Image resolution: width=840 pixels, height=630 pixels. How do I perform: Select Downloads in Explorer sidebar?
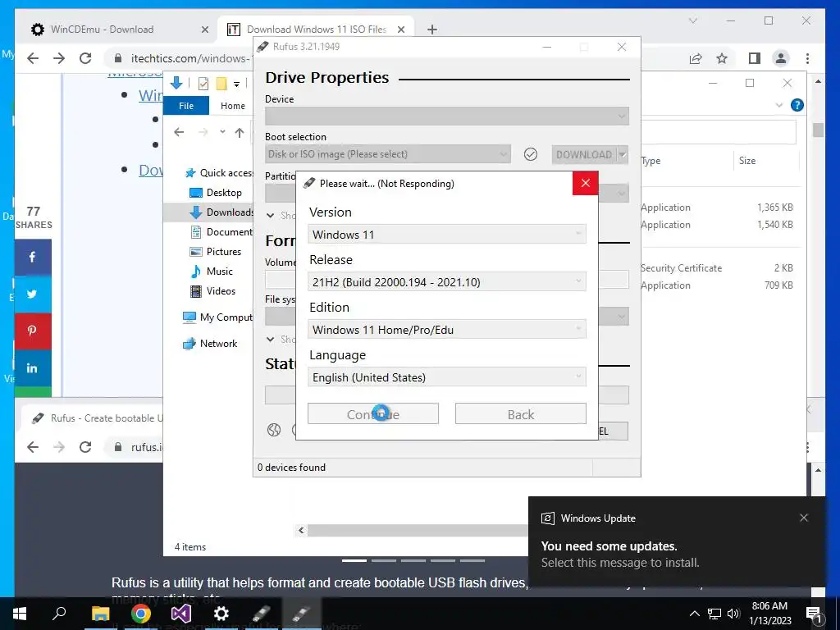point(221,212)
